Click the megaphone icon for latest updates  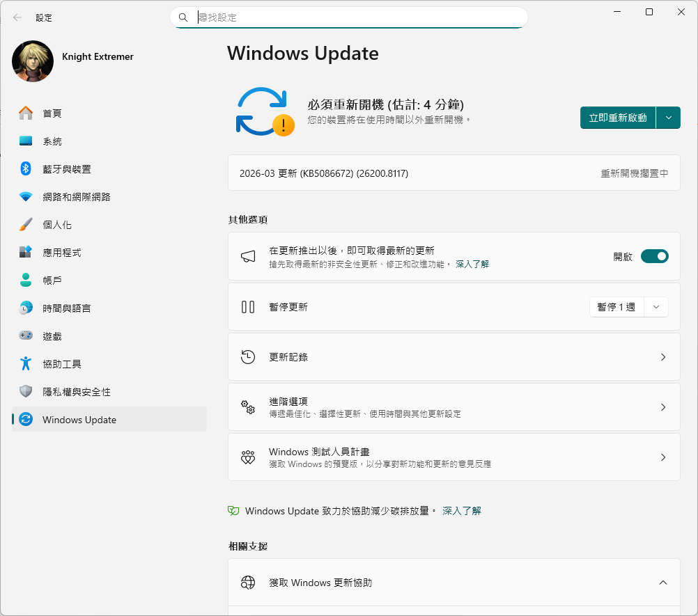248,256
